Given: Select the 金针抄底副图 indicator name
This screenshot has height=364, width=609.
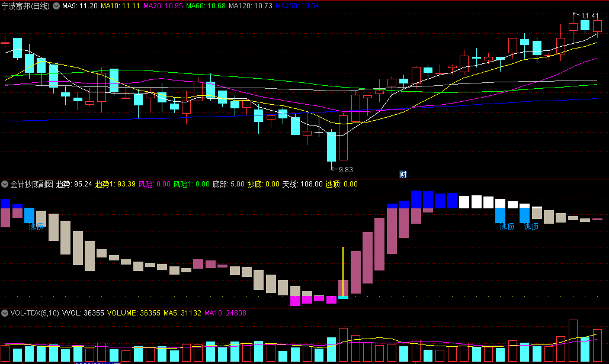Looking at the screenshot, I should click(31, 184).
